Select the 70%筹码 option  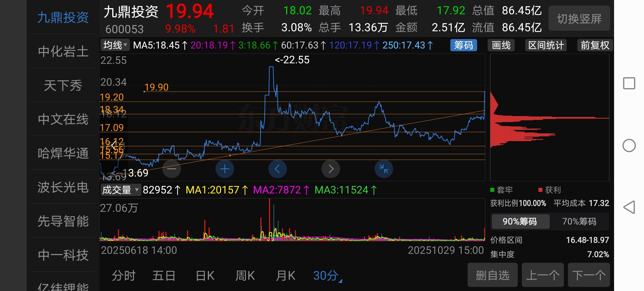[x=579, y=221]
